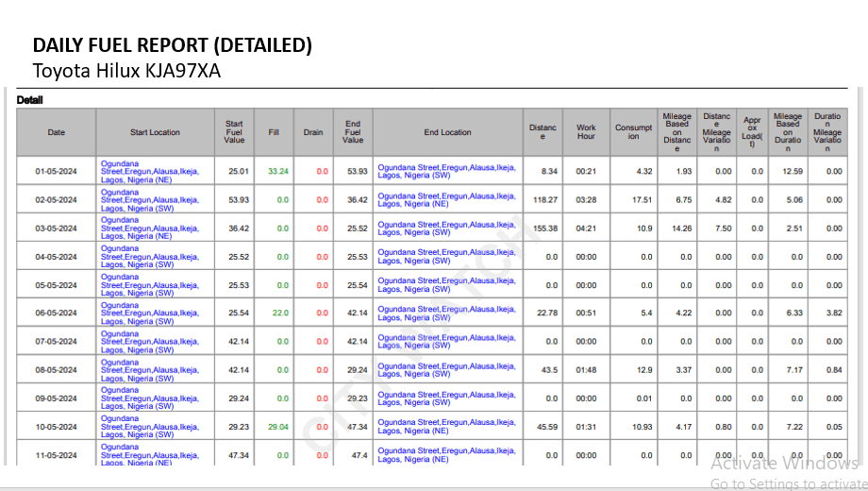Click the 155.38 distance cell
This screenshot has width=868, height=491.
click(544, 229)
